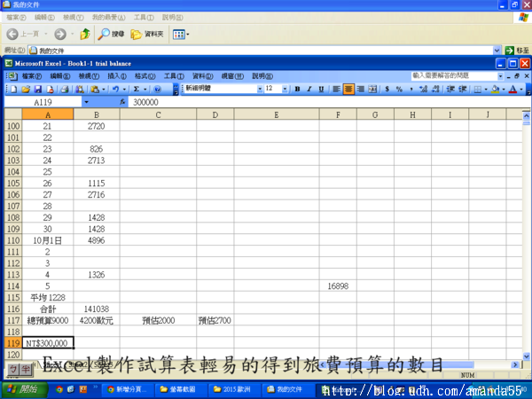Screen dimensions: 532x399
Task: Open the font size dropdown
Action: pyautogui.click(x=285, y=90)
